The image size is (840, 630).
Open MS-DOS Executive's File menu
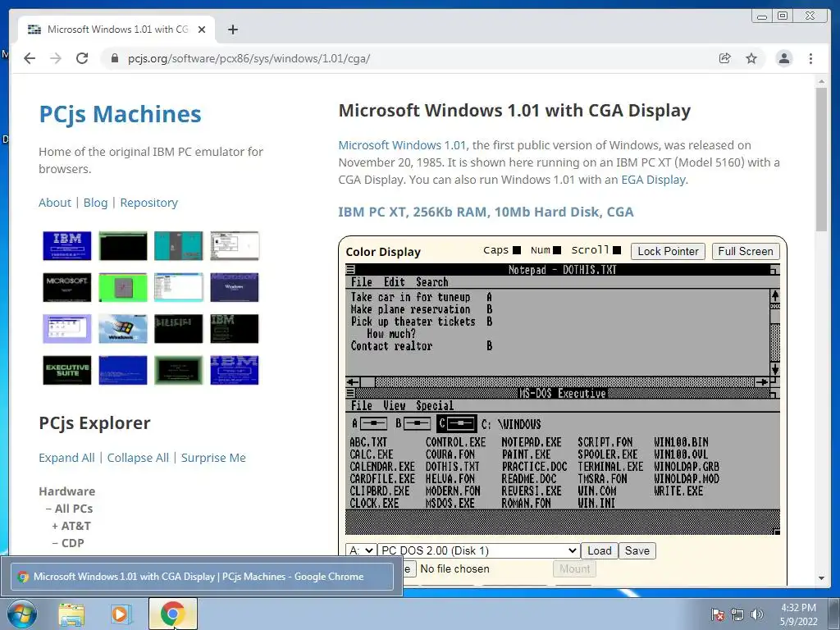362,405
